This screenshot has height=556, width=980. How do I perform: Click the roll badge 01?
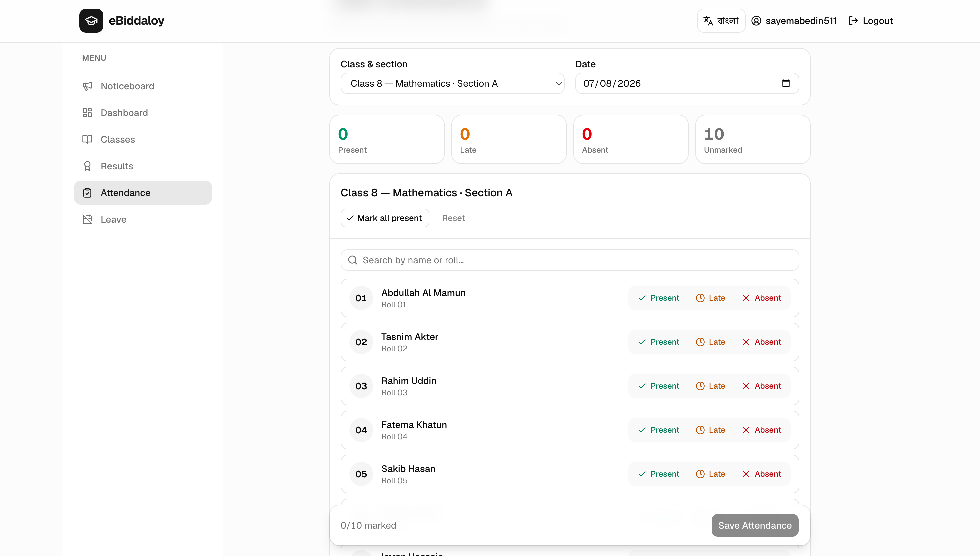(x=361, y=298)
